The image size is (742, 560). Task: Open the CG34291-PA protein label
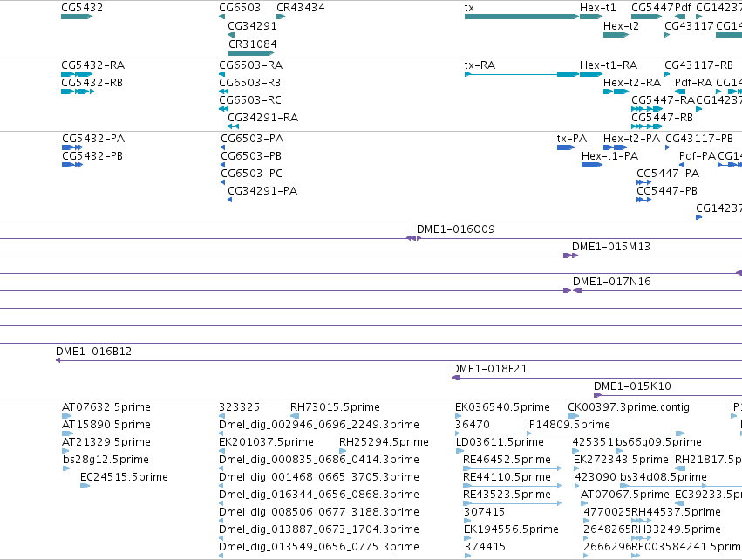click(262, 191)
